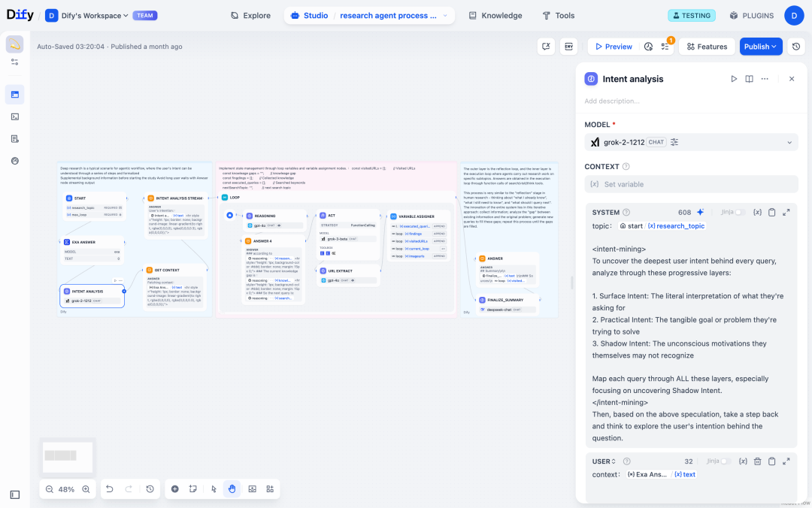Open the ENV environment variables
This screenshot has height=508, width=812.
568,47
